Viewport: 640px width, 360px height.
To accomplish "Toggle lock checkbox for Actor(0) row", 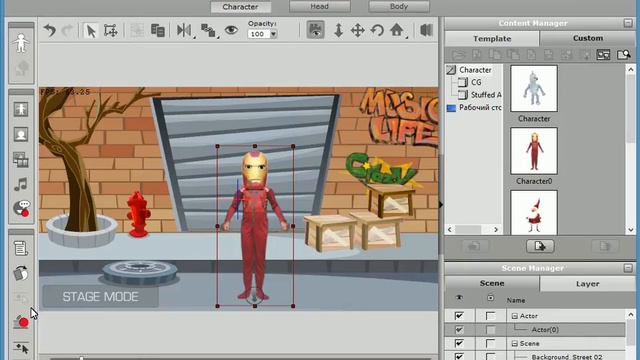I will (490, 329).
